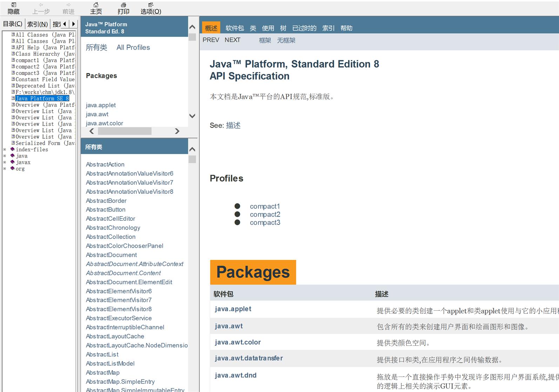This screenshot has width=559, height=392.
Task: Expand the javax tree node
Action: pos(5,162)
